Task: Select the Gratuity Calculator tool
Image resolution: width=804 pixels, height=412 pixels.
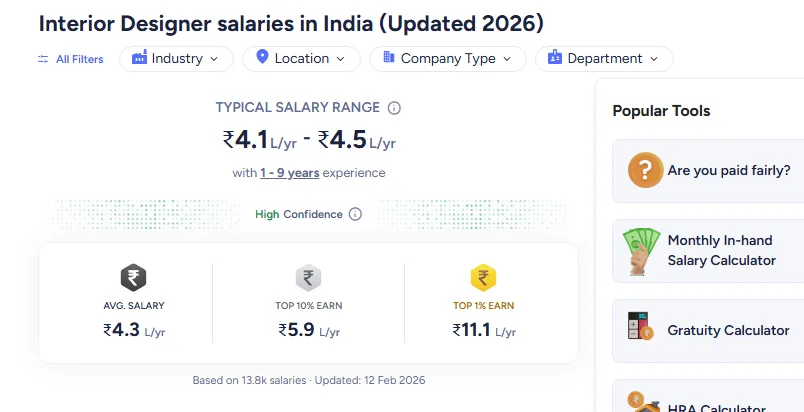Action: click(x=728, y=330)
